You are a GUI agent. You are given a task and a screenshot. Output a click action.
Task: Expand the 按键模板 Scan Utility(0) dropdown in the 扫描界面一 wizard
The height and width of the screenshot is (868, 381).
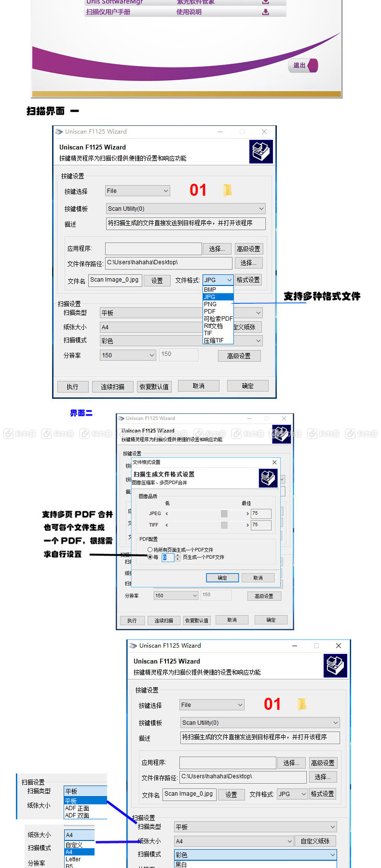[186, 209]
